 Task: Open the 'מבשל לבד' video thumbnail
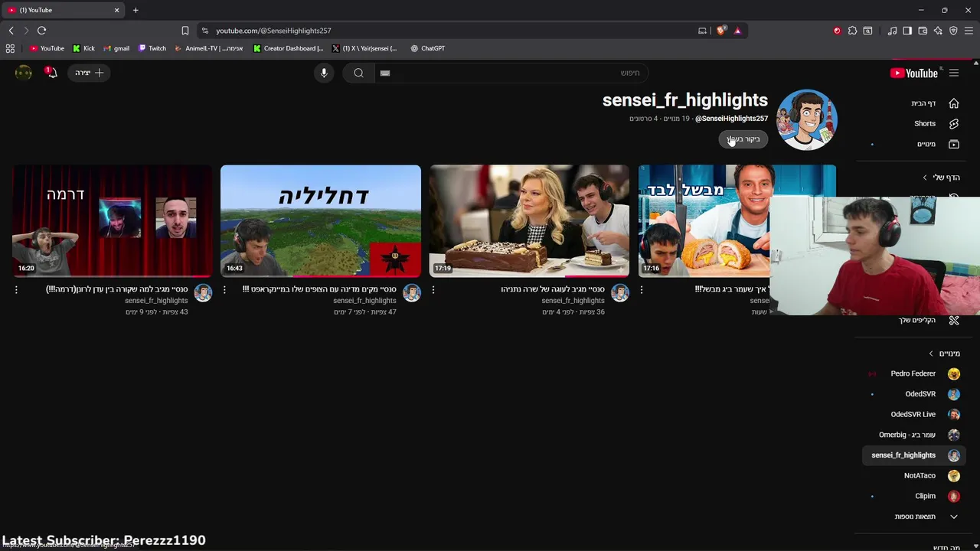704,220
